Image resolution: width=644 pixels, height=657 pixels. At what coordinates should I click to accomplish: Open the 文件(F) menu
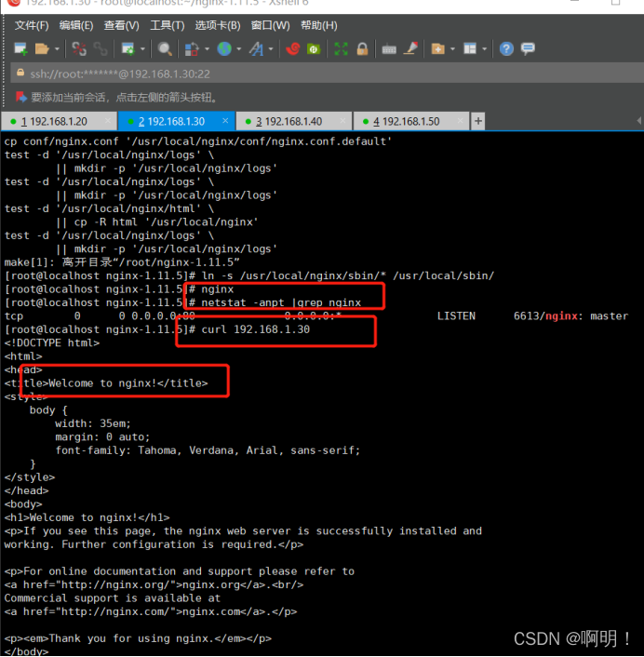(x=32, y=25)
